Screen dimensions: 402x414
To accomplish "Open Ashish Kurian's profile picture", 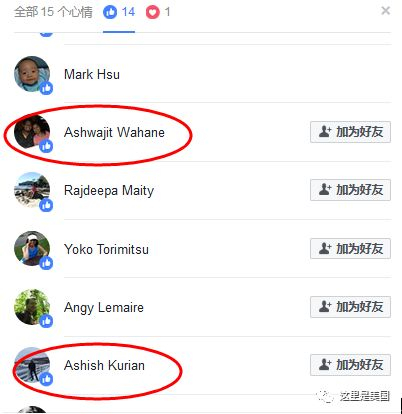I will click(x=32, y=365).
